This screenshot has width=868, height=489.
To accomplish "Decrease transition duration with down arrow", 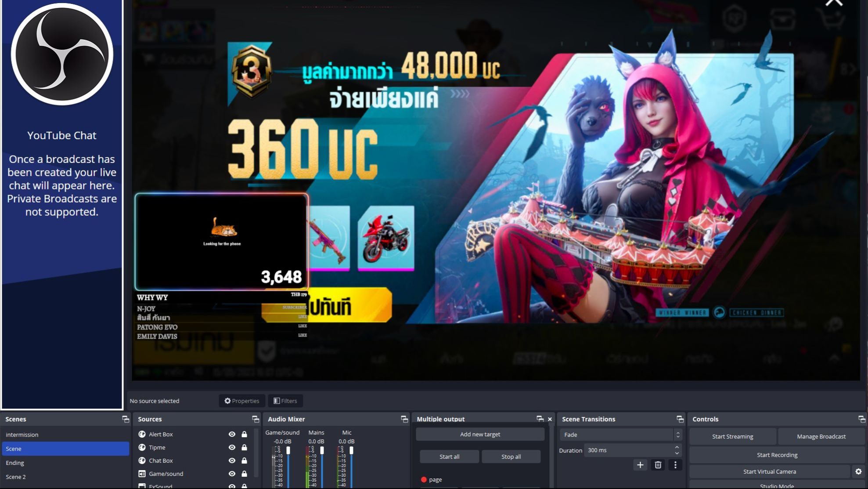I will click(x=677, y=453).
